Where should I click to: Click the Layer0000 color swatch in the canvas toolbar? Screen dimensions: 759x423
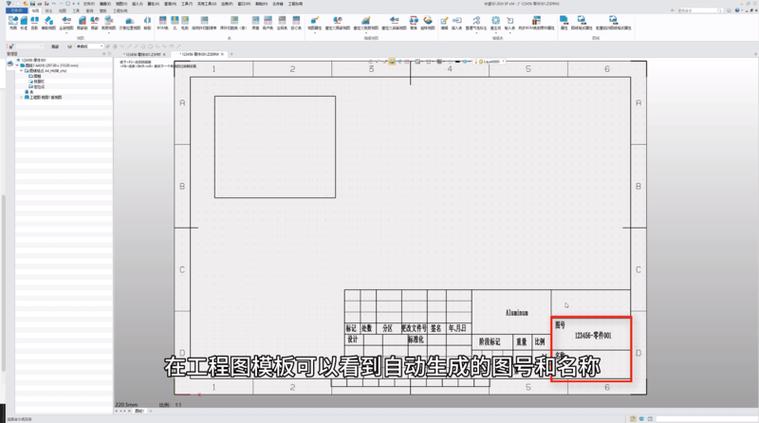(481, 61)
